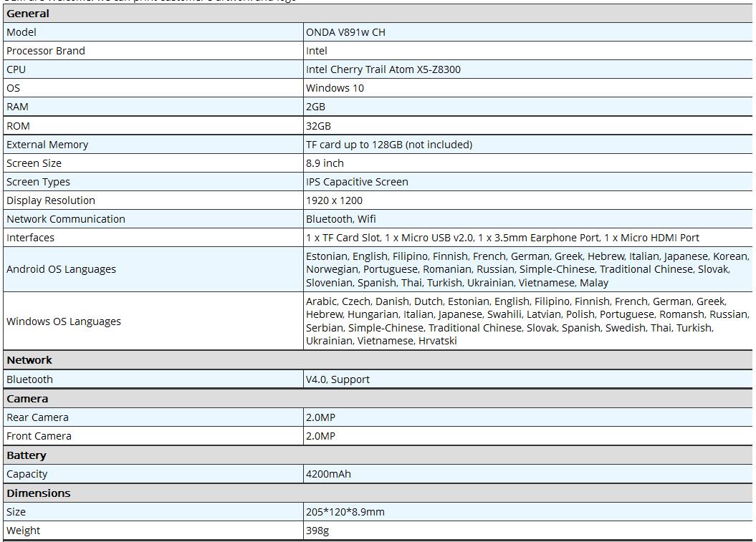
Task: Select the 'Interfaces' row label
Action: point(30,238)
